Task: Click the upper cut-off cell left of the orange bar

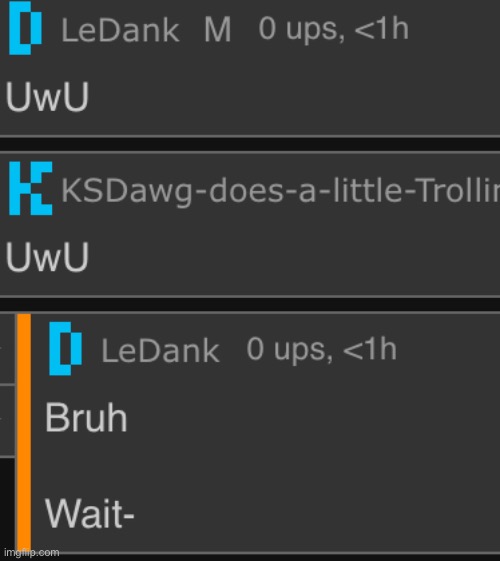Action: coord(7,348)
